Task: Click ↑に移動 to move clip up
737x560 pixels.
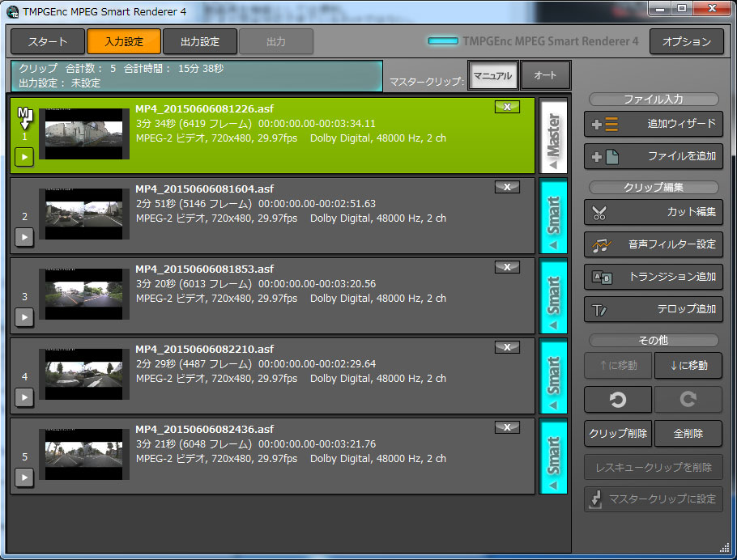Action: point(618,366)
